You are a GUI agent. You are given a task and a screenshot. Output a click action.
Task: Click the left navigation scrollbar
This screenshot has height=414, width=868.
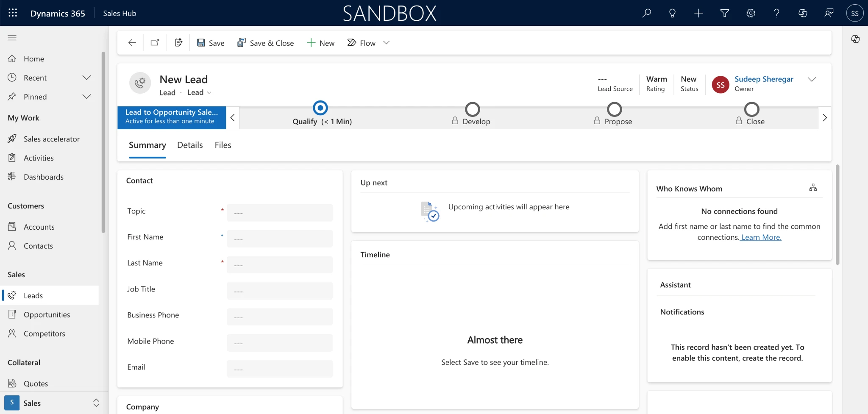point(103,142)
